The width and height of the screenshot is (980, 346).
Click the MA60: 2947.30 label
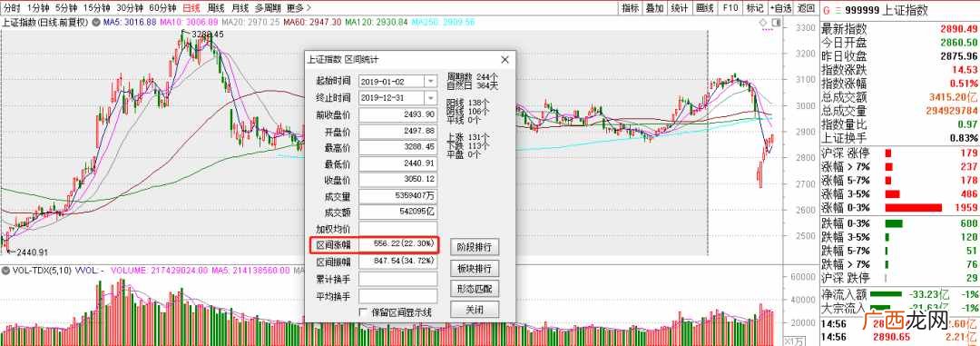pos(312,22)
